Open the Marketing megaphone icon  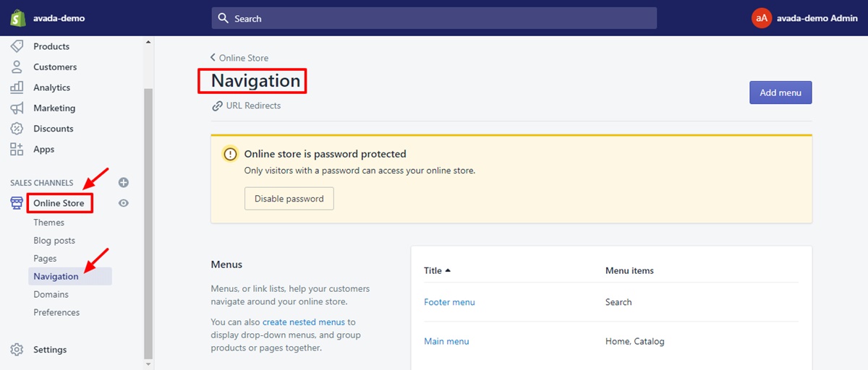click(x=17, y=108)
